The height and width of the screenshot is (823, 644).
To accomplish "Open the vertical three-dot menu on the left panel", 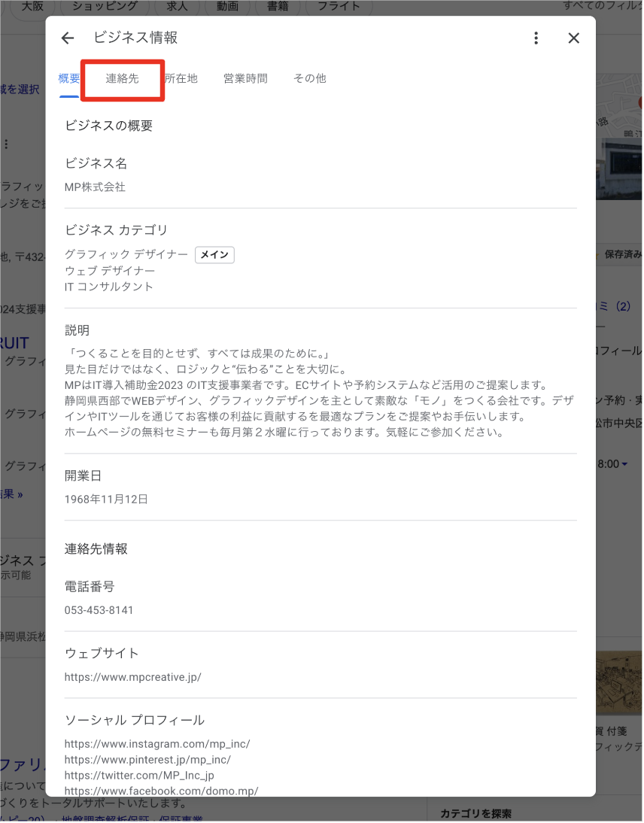I will (6, 144).
